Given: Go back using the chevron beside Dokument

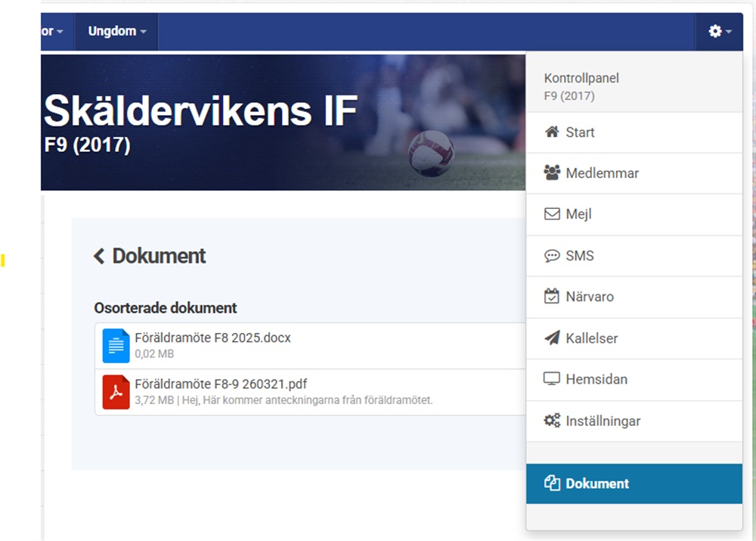Looking at the screenshot, I should 99,257.
